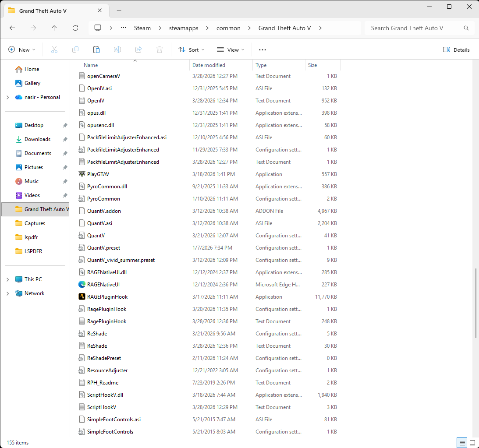Sort by the Date modified column
The width and height of the screenshot is (479, 448).
209,65
